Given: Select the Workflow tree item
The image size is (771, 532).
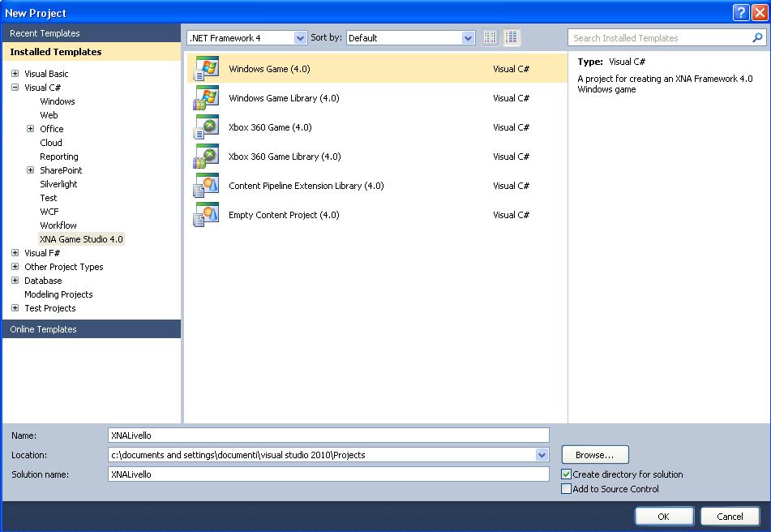Looking at the screenshot, I should click(x=58, y=225).
